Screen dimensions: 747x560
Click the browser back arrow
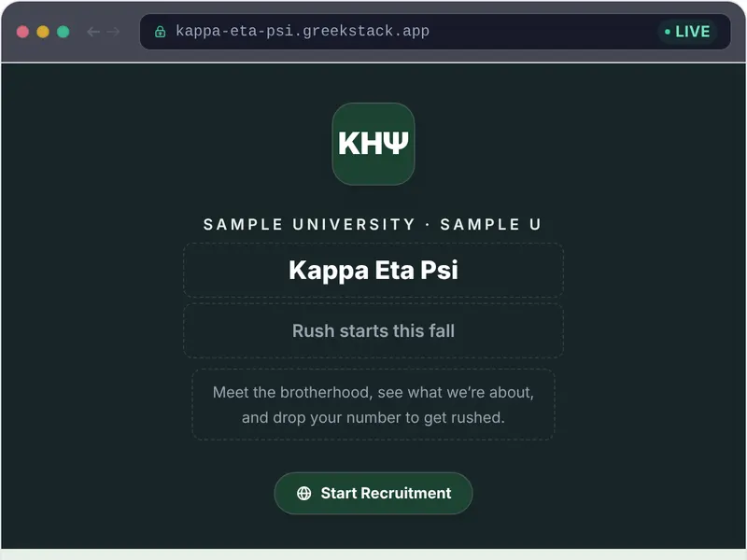92,32
